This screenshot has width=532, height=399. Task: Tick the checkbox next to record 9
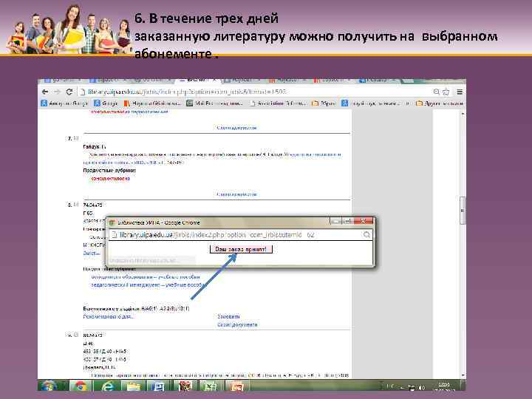pos(76,335)
